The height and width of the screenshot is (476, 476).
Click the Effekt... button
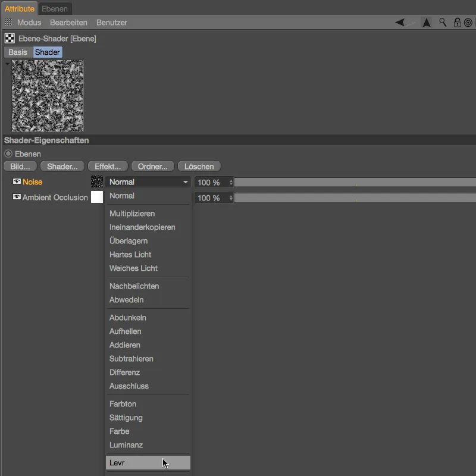108,167
